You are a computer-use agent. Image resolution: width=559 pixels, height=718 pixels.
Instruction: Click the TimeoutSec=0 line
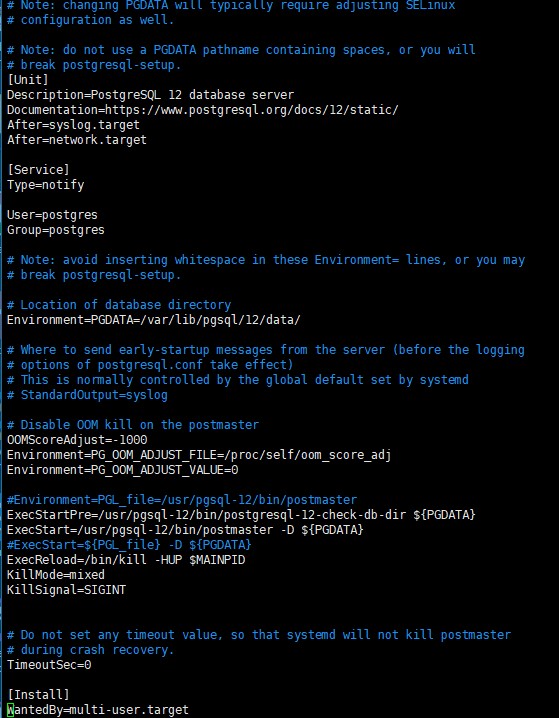pyautogui.click(x=49, y=665)
